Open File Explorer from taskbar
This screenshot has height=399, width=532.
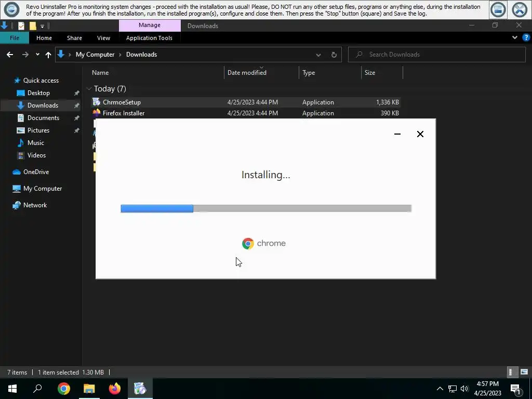89,389
